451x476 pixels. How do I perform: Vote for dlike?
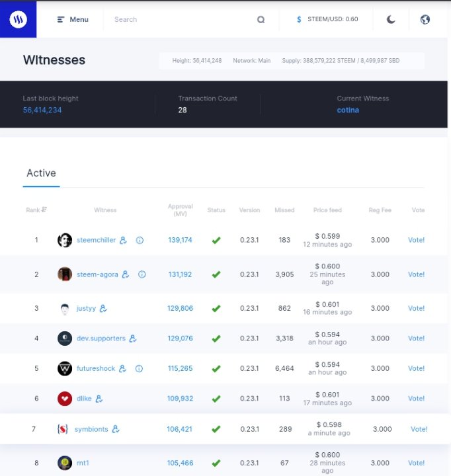coord(416,399)
